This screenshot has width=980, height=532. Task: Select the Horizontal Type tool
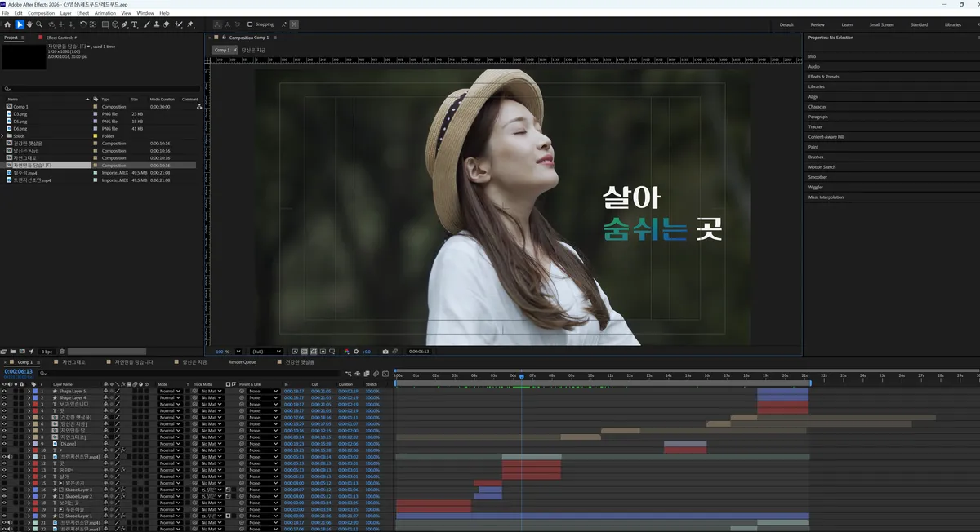134,24
